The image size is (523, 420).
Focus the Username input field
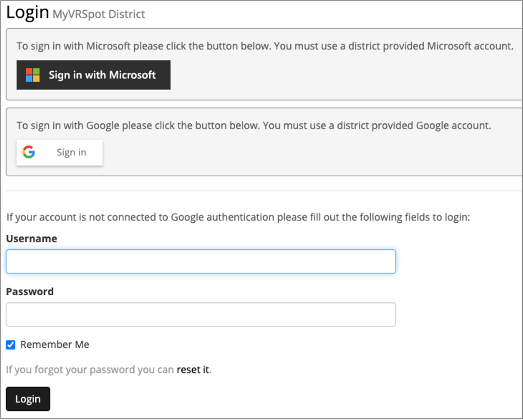click(x=201, y=261)
